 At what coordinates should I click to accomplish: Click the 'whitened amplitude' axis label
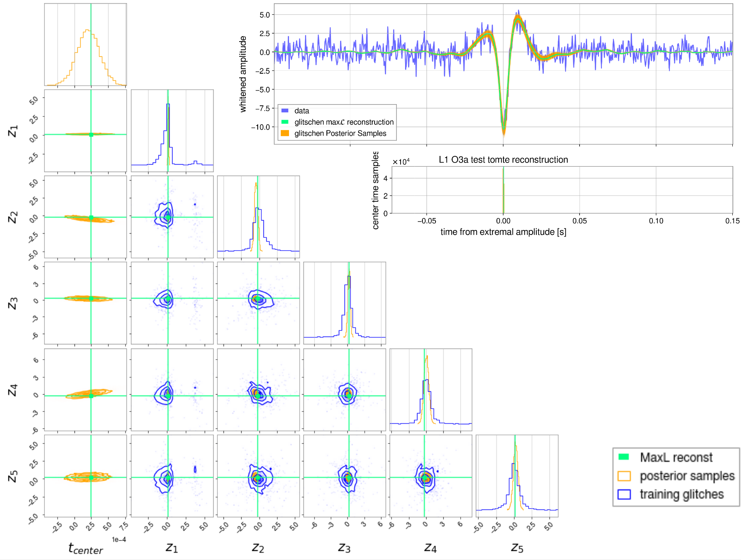pos(243,74)
